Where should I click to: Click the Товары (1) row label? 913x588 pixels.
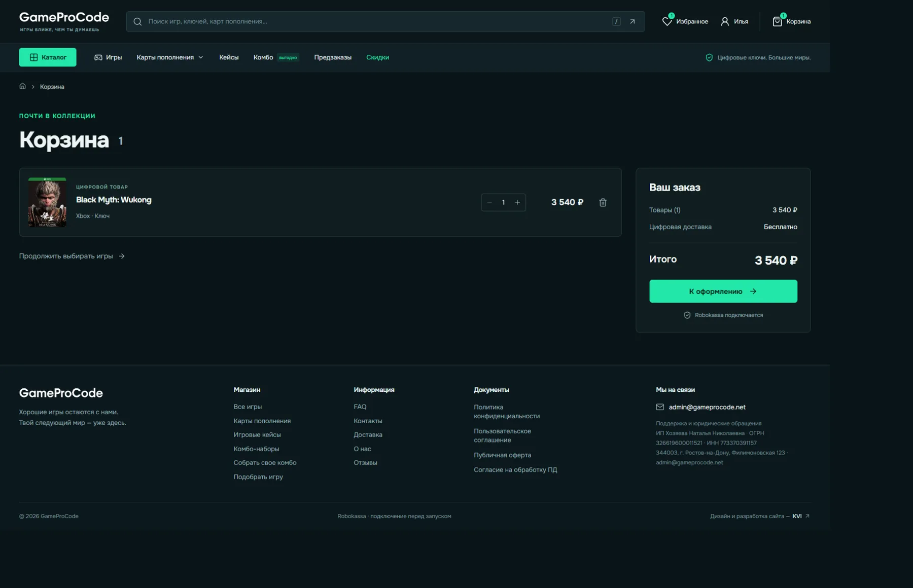(x=664, y=210)
